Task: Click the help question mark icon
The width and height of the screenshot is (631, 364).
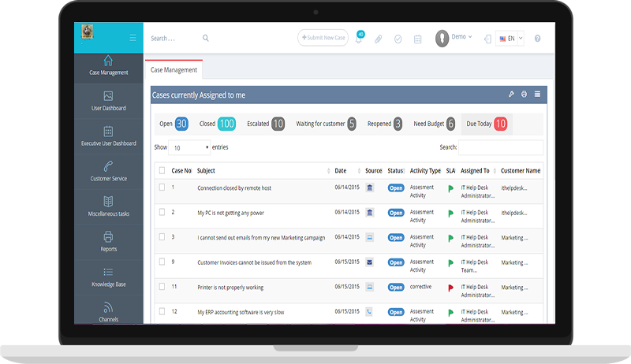Action: pyautogui.click(x=537, y=39)
